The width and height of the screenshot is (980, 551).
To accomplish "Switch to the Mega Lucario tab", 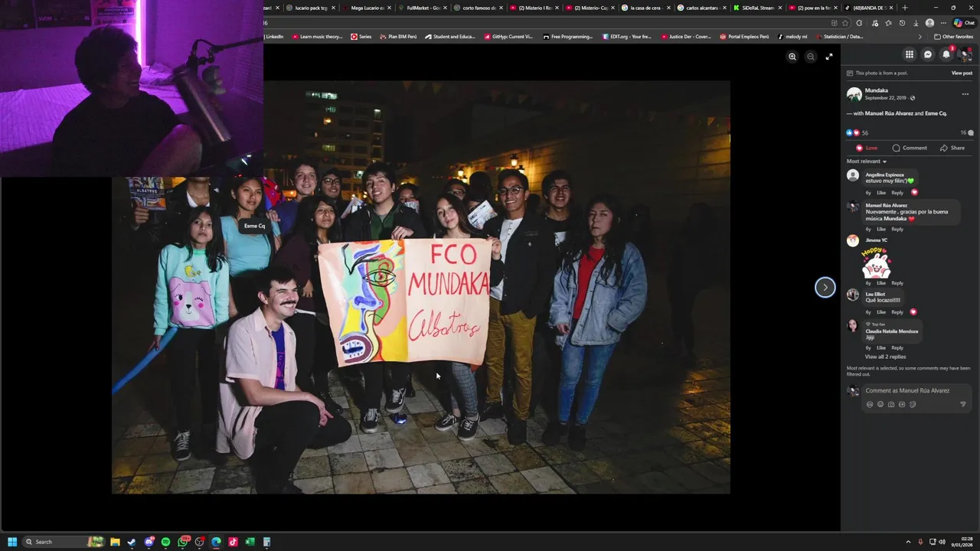I will [366, 8].
